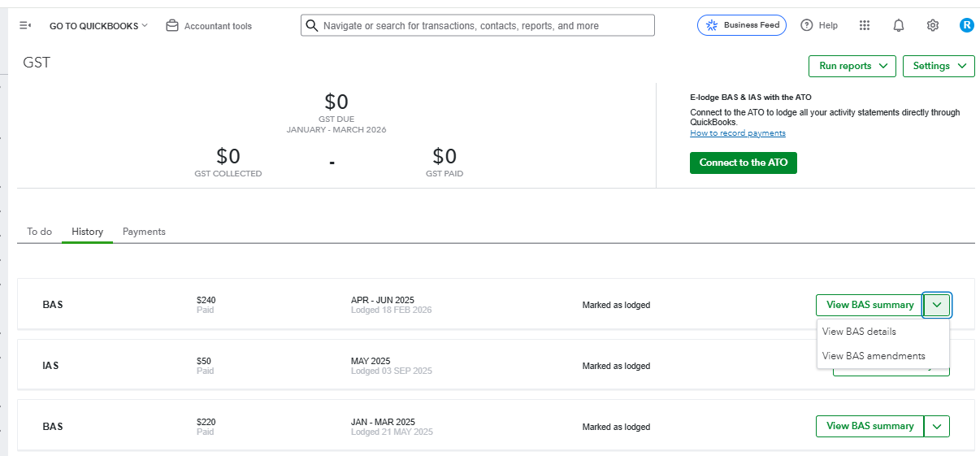This screenshot has width=980, height=456.
Task: Open arrow beside JAN - MAR BAS summary
Action: (x=937, y=426)
